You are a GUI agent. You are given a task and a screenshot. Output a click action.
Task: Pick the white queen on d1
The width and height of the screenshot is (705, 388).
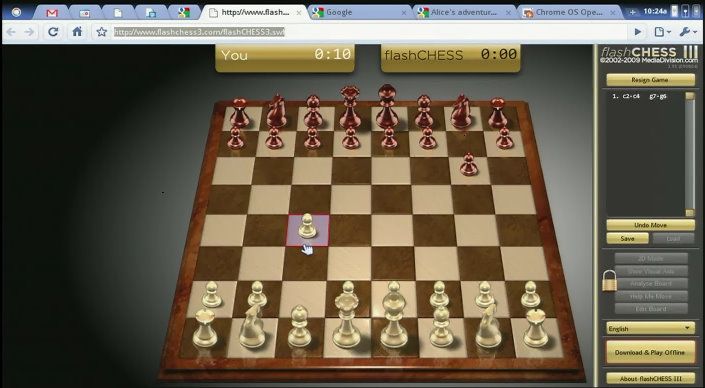tap(346, 321)
